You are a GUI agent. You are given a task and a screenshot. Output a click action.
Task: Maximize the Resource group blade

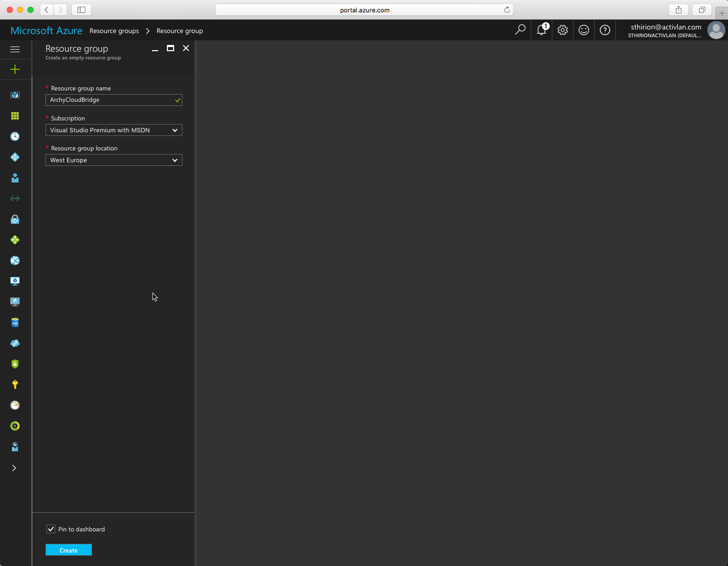171,48
